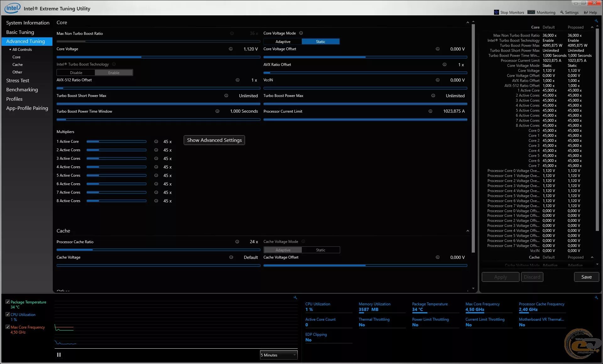Pause the monitoring graph
Viewport: 603px width, 364px height.
pos(59,355)
